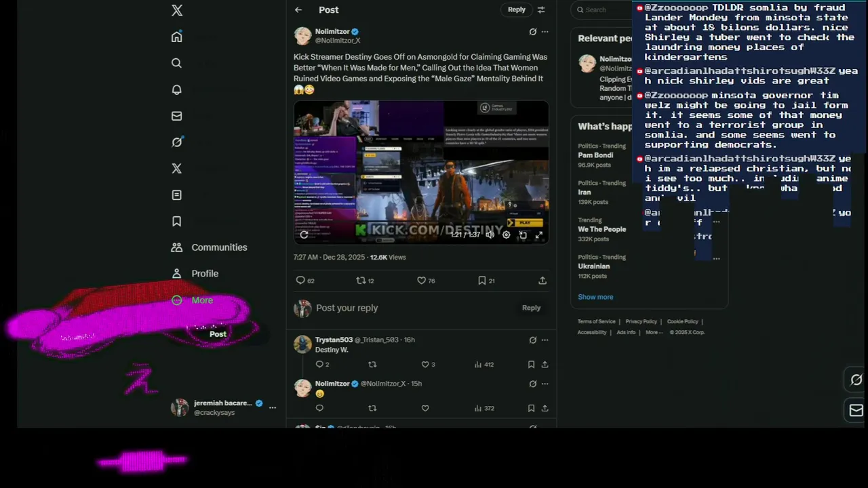This screenshot has width=868, height=488.
Task: Click Grok icon on Nolimitzor's emoji reply
Action: (x=532, y=384)
